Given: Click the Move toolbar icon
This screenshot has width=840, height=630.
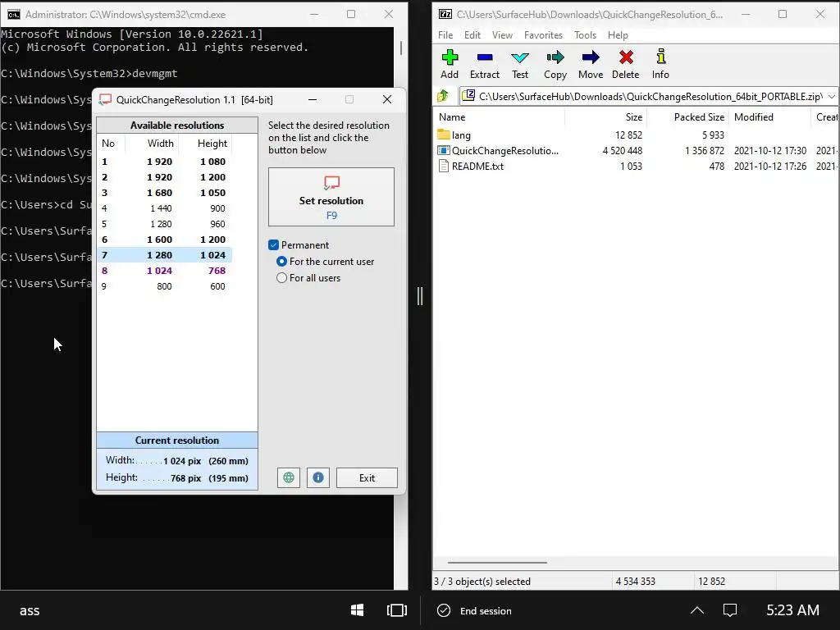Looking at the screenshot, I should 591,57.
